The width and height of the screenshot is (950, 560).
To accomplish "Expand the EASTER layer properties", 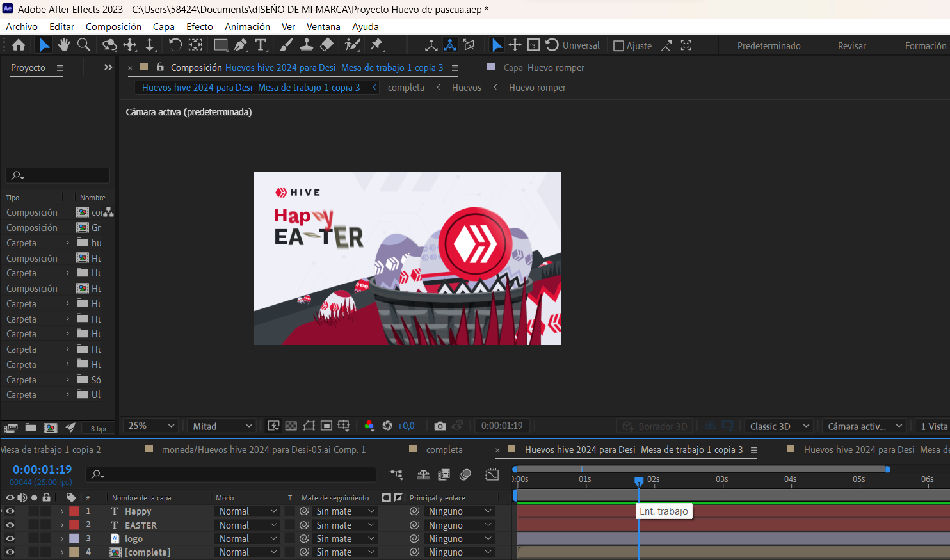I will pyautogui.click(x=62, y=525).
